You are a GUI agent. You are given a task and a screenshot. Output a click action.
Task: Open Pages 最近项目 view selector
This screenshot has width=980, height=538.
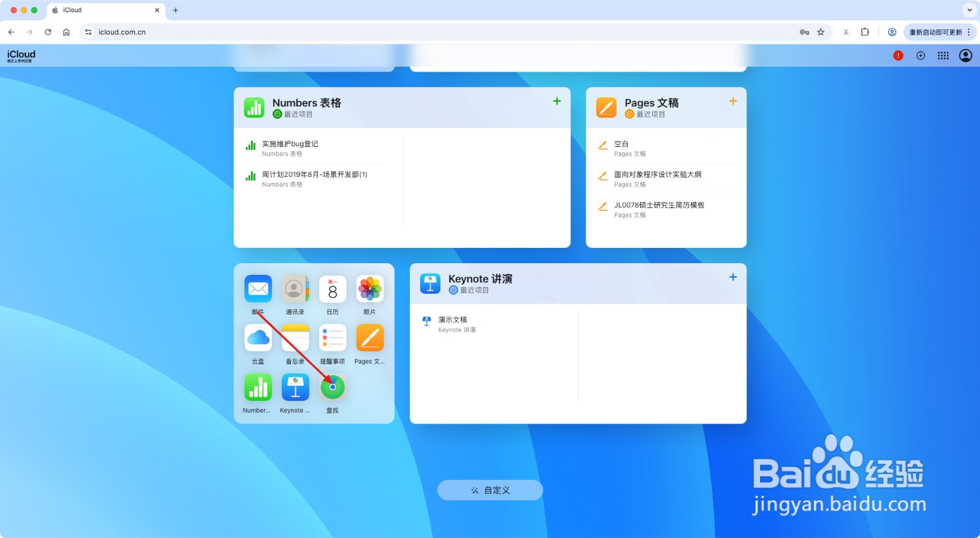point(645,114)
